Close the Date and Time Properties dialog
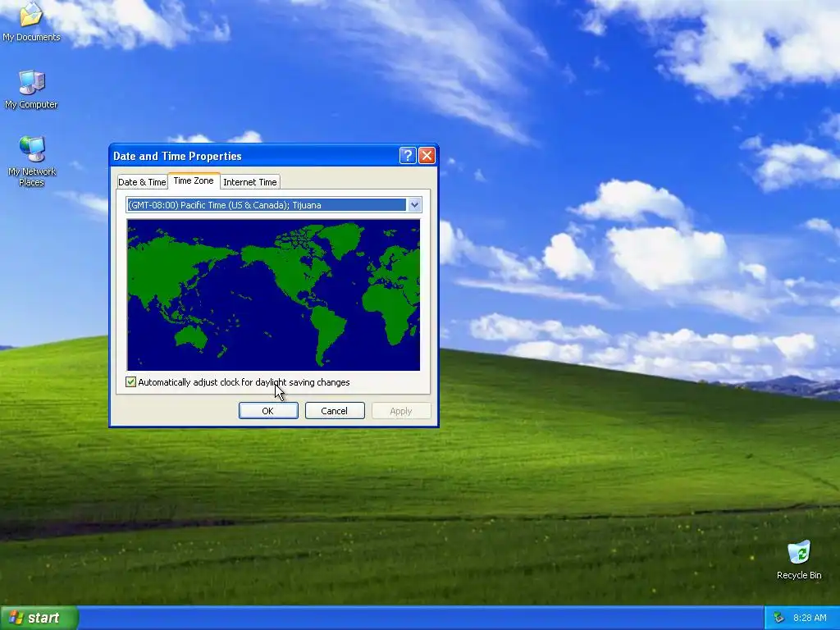This screenshot has width=840, height=630. click(x=427, y=156)
